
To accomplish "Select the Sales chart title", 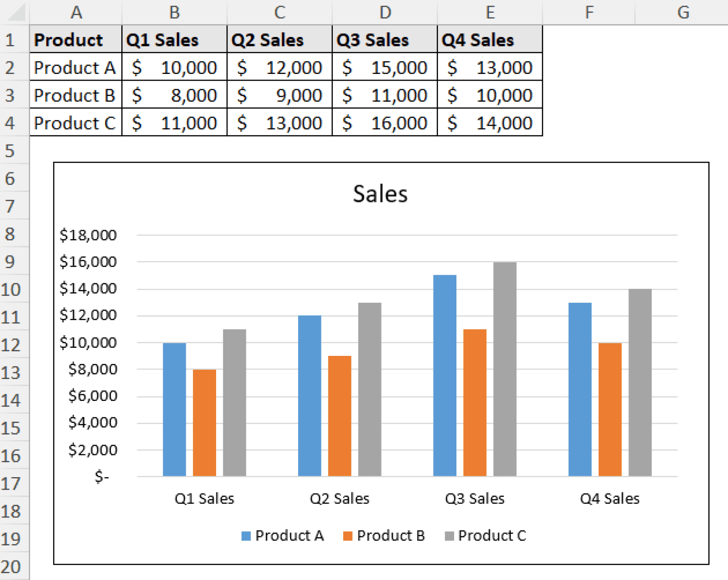I will coord(380,193).
